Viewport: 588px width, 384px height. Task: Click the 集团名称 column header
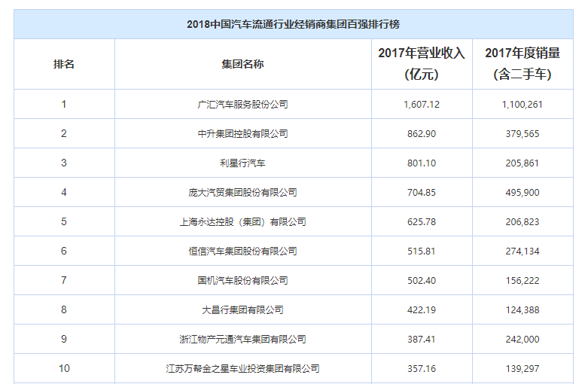pos(242,64)
